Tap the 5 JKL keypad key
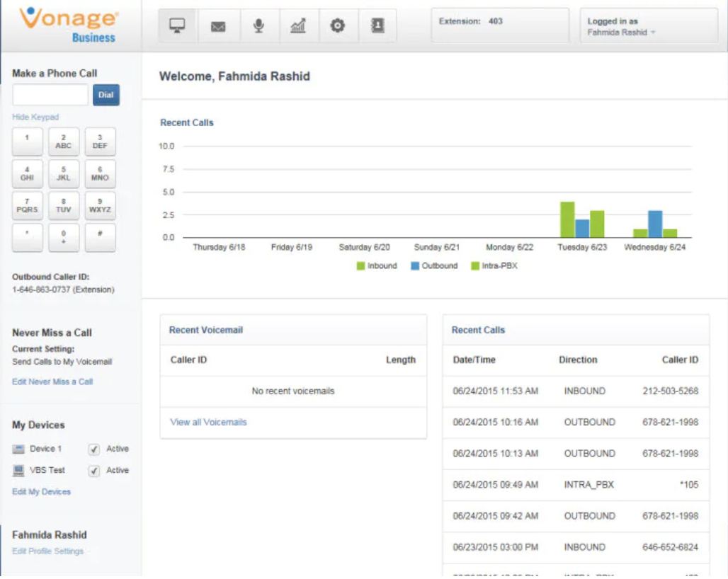This screenshot has height=579, width=728. coord(64,173)
